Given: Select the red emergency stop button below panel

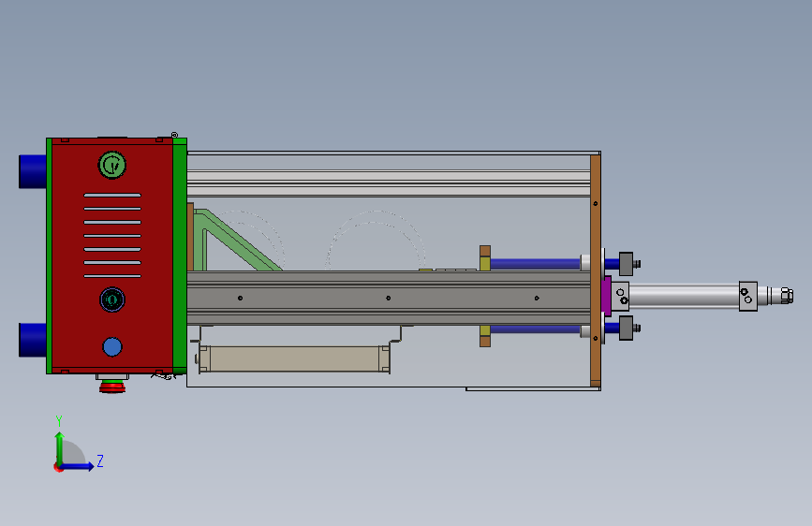Looking at the screenshot, I should click(112, 386).
